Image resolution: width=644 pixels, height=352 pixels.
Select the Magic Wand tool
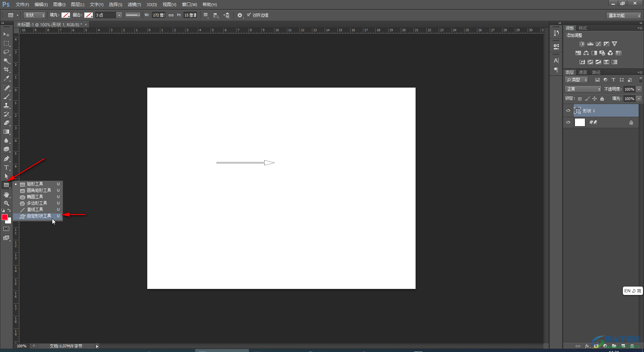pos(6,61)
